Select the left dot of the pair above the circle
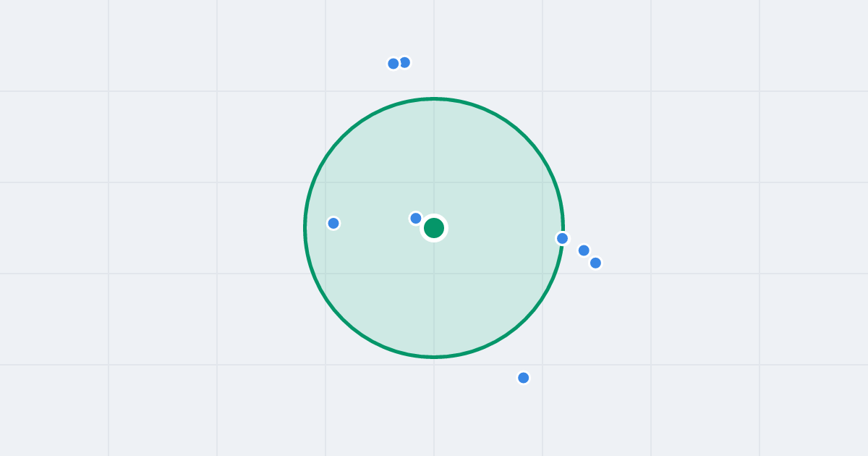The image size is (868, 456). point(393,64)
